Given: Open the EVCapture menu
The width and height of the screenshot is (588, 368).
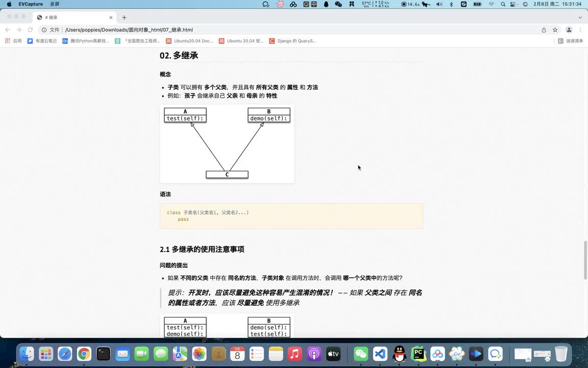Looking at the screenshot, I should [31, 4].
